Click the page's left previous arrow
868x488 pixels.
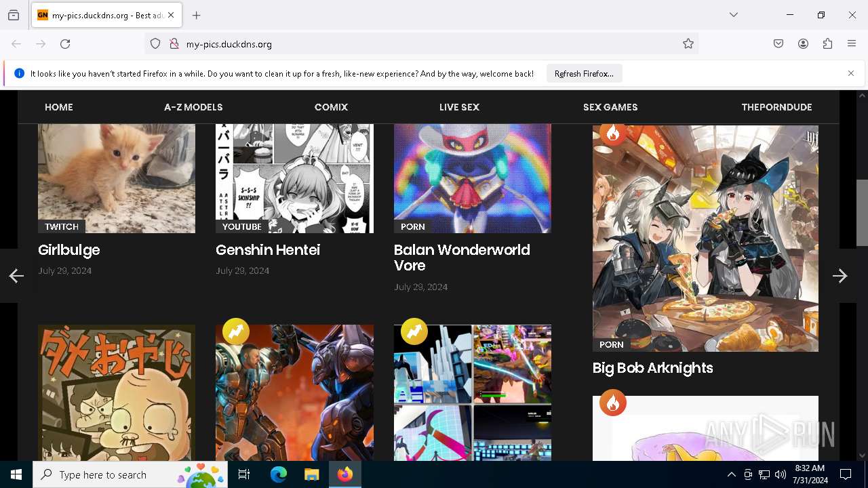click(16, 276)
